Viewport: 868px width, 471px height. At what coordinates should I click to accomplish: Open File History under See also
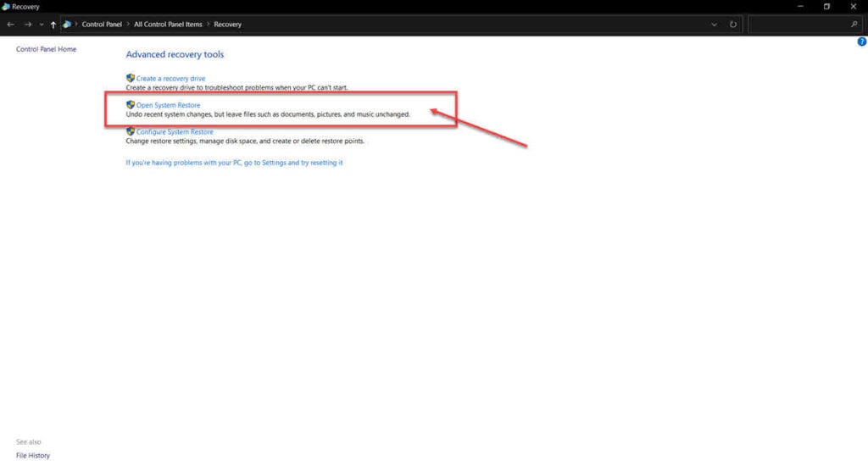coord(33,456)
